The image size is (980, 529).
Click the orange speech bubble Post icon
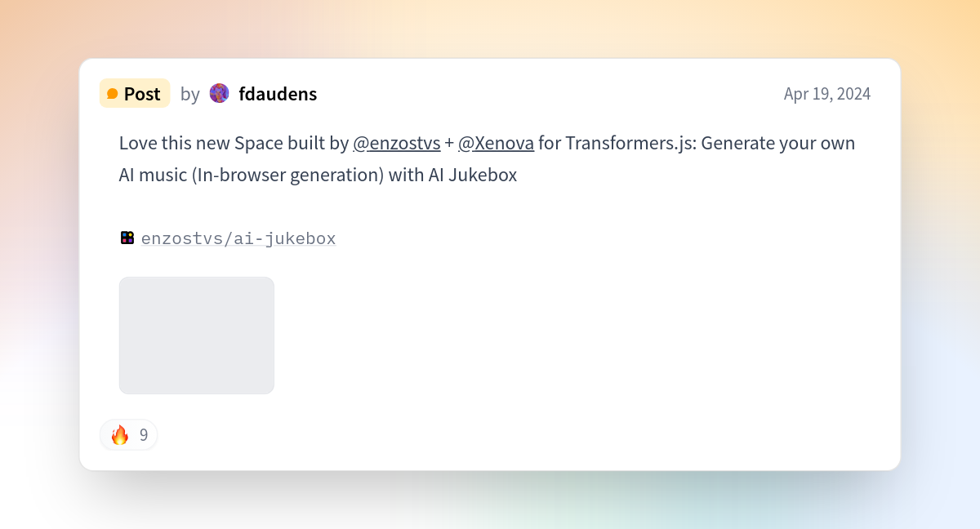click(113, 94)
